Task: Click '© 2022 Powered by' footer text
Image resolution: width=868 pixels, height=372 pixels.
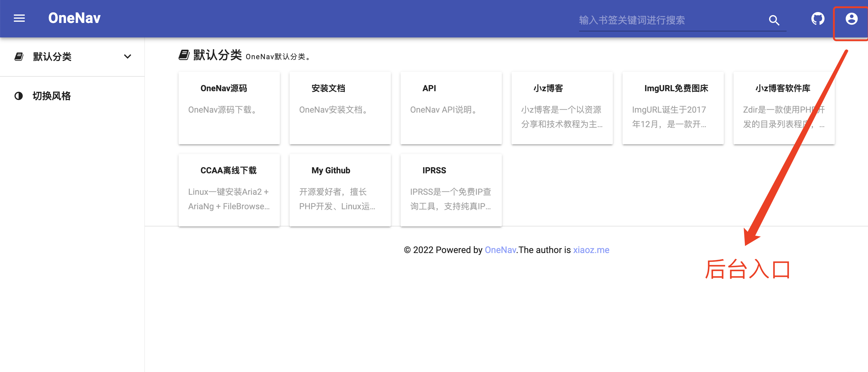Action: 443,250
